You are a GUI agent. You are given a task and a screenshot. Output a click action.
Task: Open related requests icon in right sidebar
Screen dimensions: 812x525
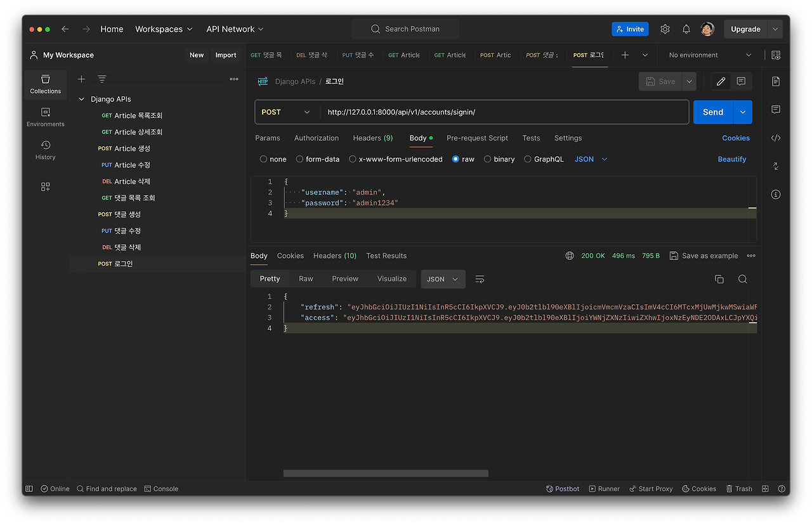tap(776, 166)
